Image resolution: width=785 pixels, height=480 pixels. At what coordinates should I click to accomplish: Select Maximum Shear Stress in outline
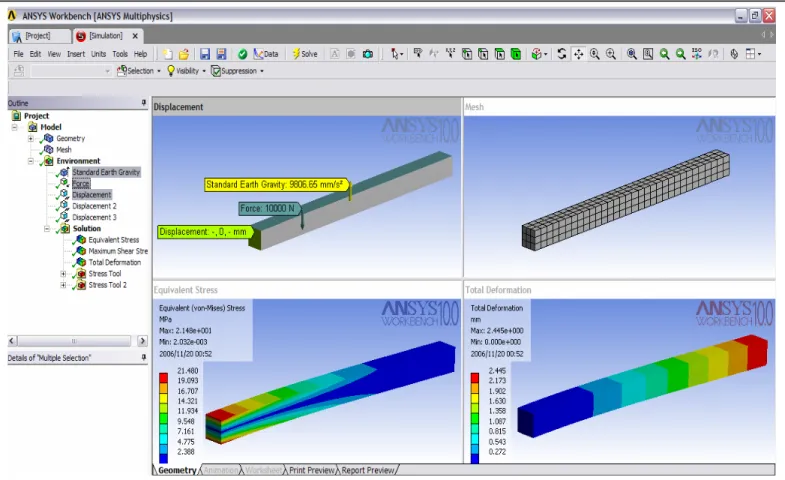[x=118, y=251]
